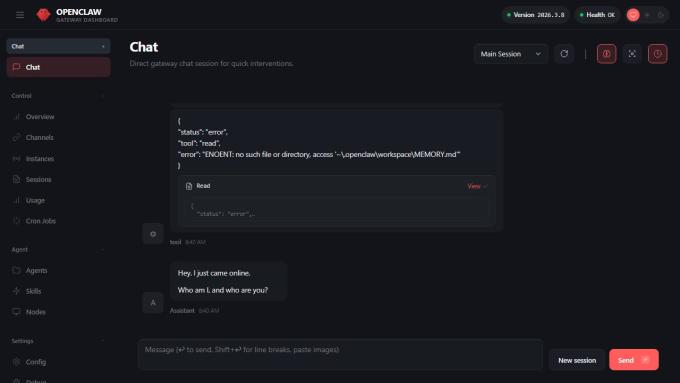The width and height of the screenshot is (680, 383).
Task: Click the Health OK status pill
Action: point(598,15)
